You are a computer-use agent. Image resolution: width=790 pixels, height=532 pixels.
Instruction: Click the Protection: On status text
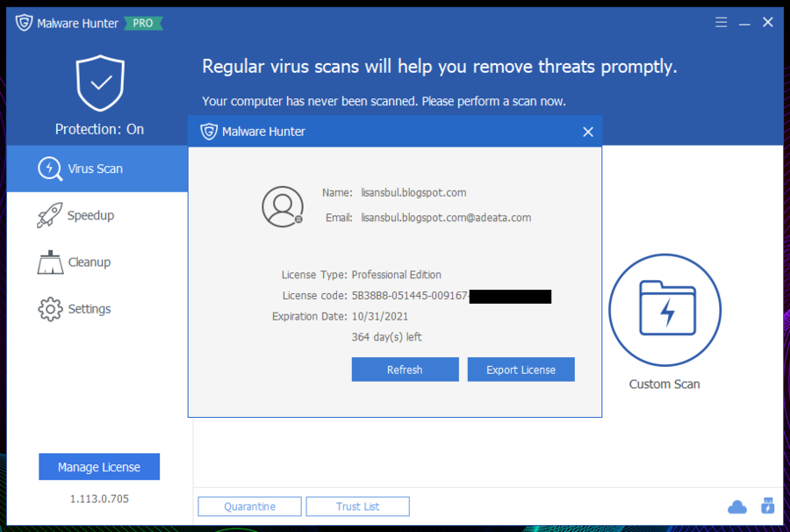click(100, 129)
